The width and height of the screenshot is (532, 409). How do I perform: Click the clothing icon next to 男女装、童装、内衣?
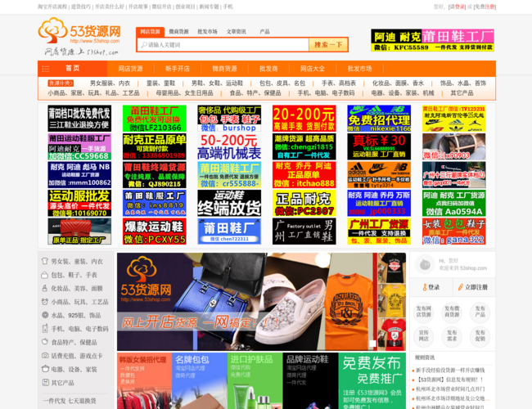(x=44, y=261)
